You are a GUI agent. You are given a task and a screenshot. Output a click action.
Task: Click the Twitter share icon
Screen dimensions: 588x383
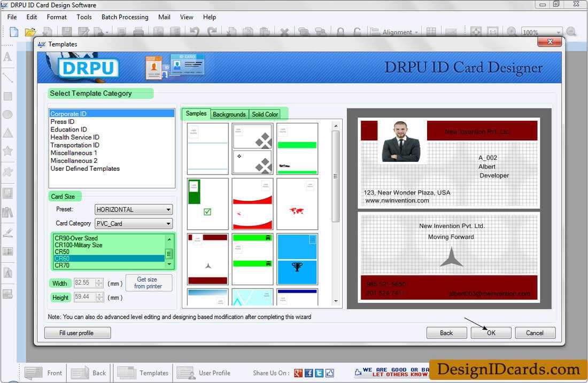pyautogui.click(x=319, y=373)
